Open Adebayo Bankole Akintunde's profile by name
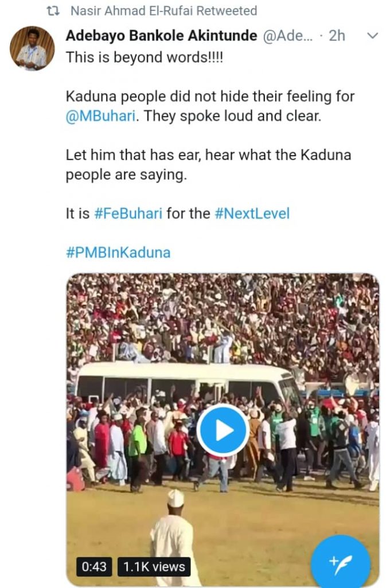 (x=161, y=36)
